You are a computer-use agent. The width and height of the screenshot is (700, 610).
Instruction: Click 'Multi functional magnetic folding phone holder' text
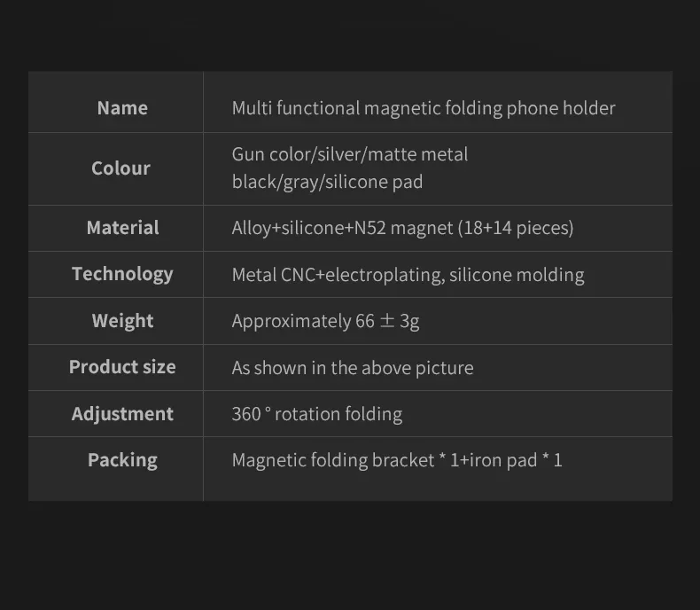[x=424, y=108]
